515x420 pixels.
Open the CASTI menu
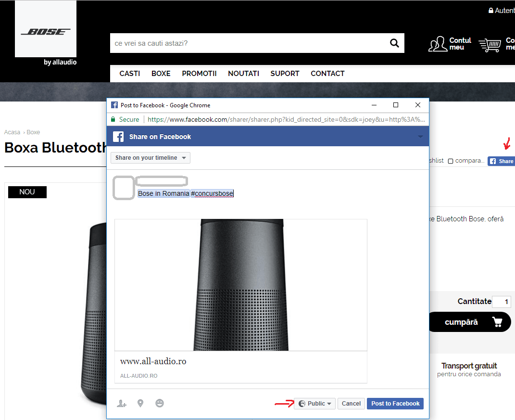coord(130,74)
